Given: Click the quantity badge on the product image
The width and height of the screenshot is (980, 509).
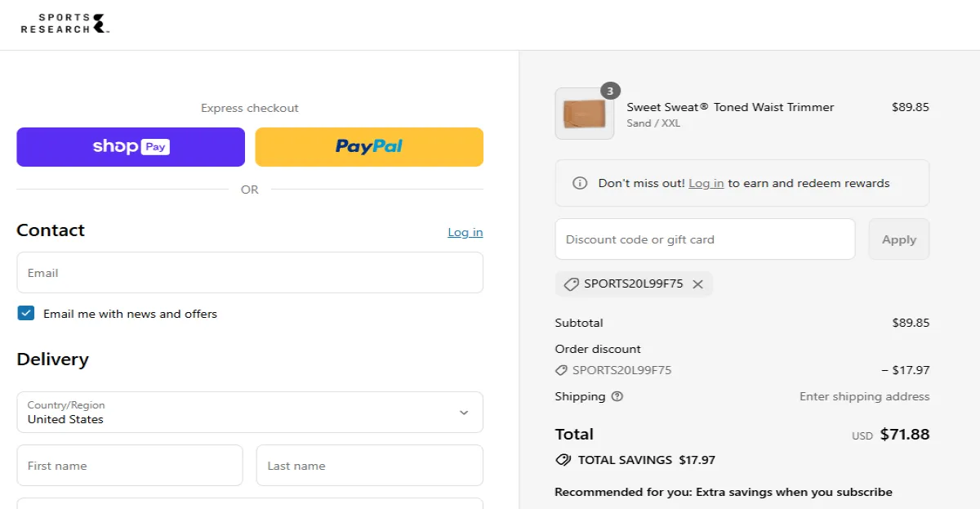Looking at the screenshot, I should coord(610,91).
